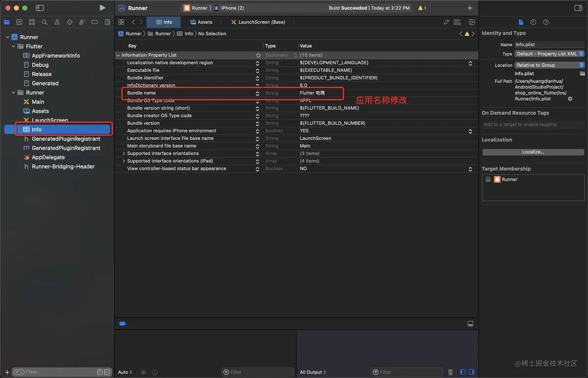588x378 pixels.
Task: Toggle the debug area quick look eye
Action: pos(143,372)
